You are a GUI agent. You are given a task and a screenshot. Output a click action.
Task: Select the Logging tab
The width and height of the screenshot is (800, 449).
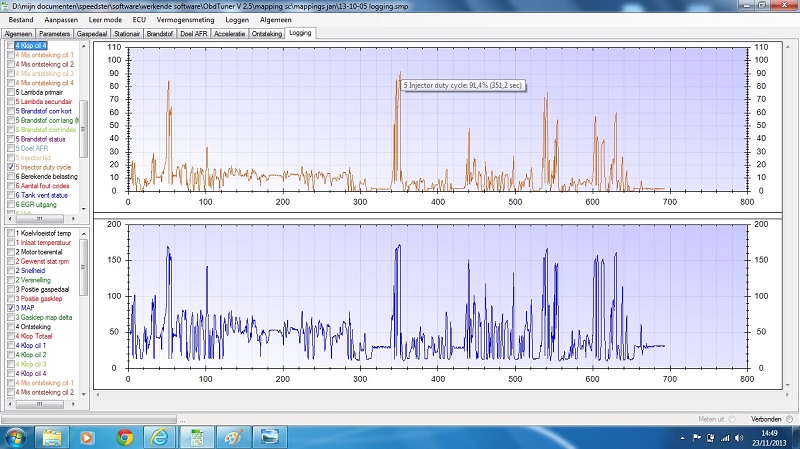[300, 33]
